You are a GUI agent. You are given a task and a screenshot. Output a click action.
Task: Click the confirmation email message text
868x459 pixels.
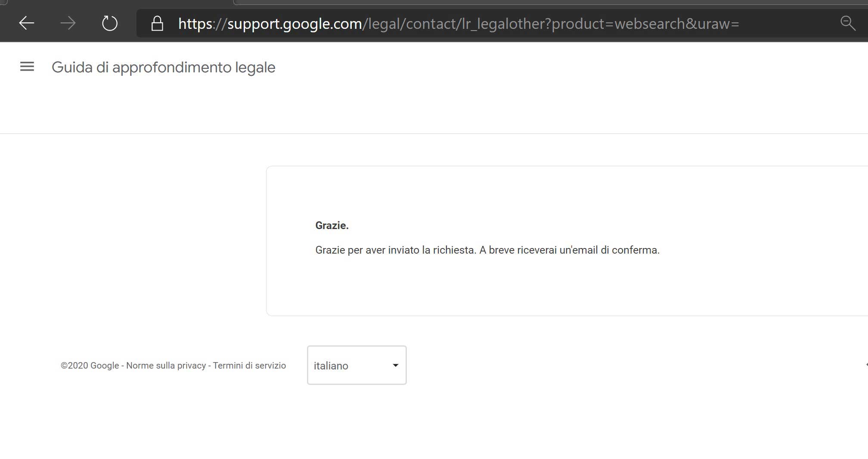coord(487,250)
